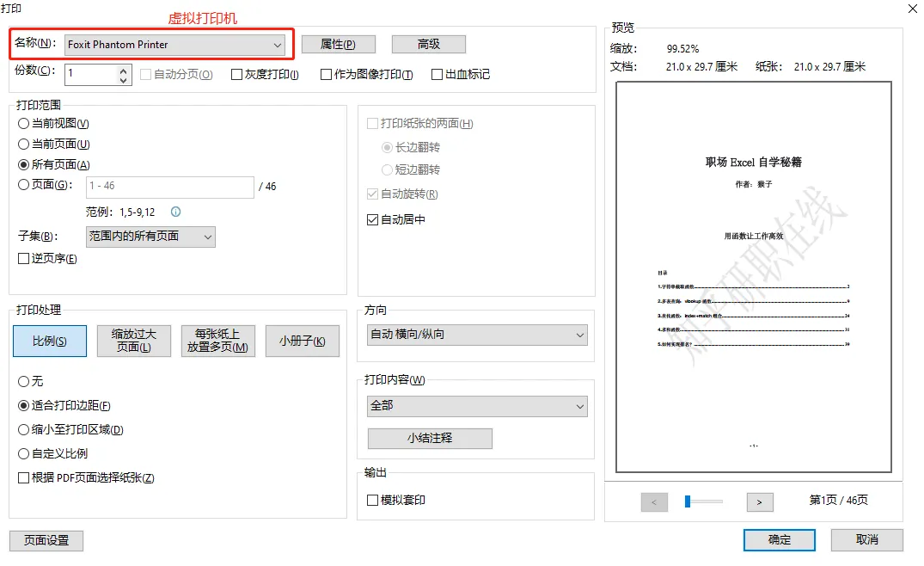Open 页面设置 page setup
The image size is (924, 566).
[x=46, y=540]
